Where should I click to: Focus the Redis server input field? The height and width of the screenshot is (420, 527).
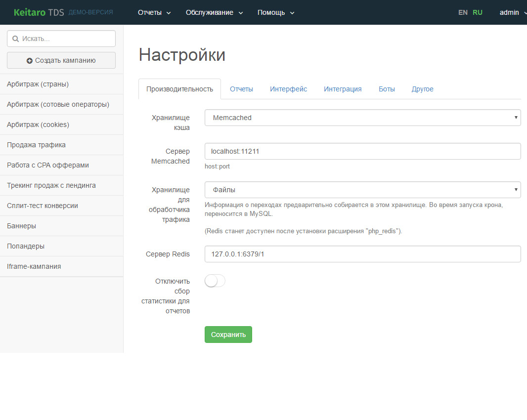click(x=362, y=254)
